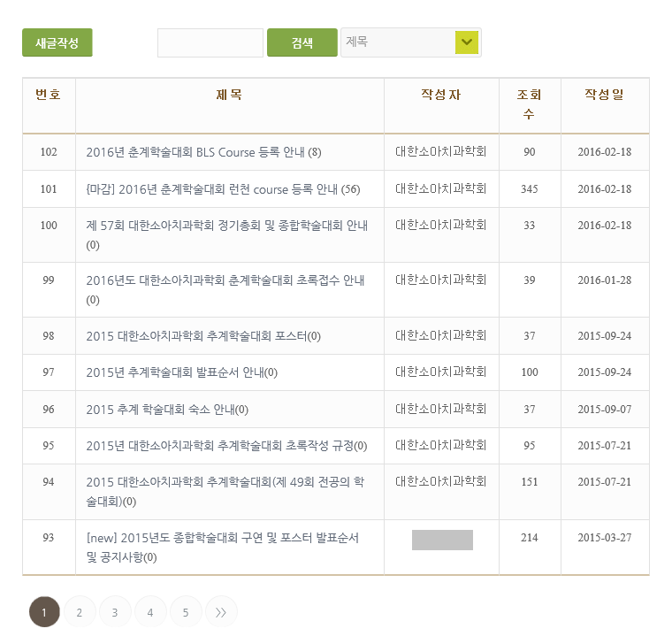Viewport: 672px width, 644px height.
Task: Open post 종합학술대회 구연 및 포스터 발표순서
Action: click(222, 538)
